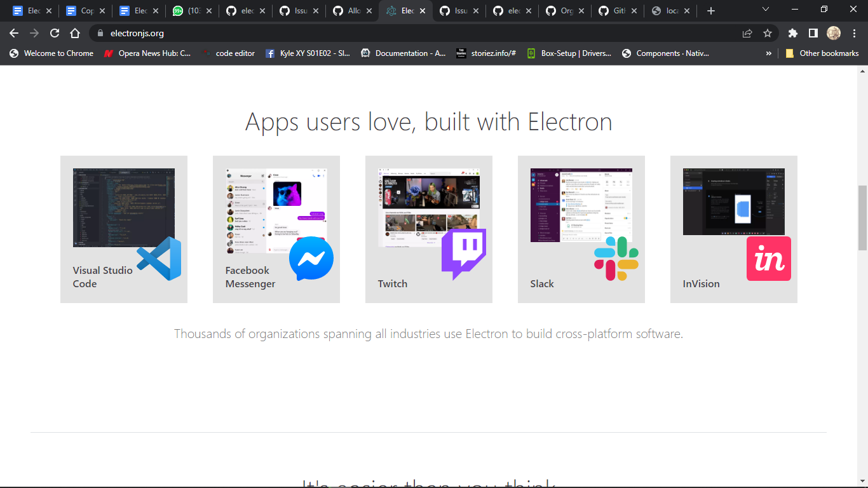The height and width of the screenshot is (488, 868).
Task: Close the "Allo" GitHub tab
Action: [369, 11]
